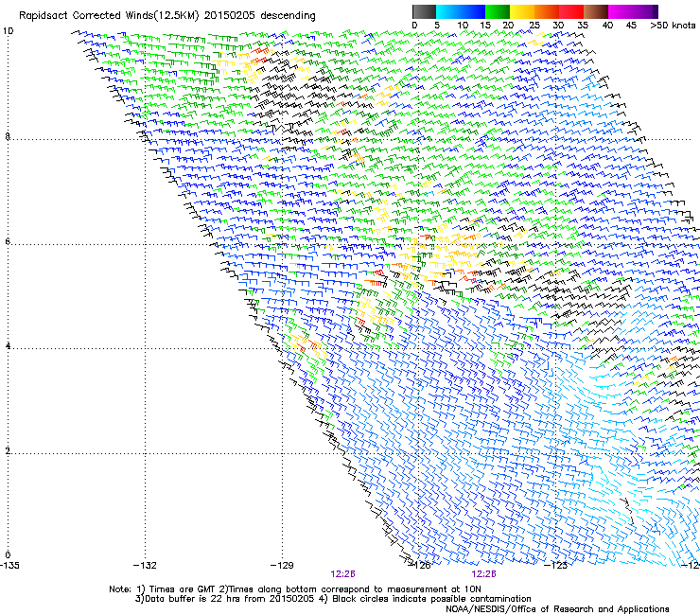Click the purple 12:26 time nearest the -129 label

[x=342, y=574]
